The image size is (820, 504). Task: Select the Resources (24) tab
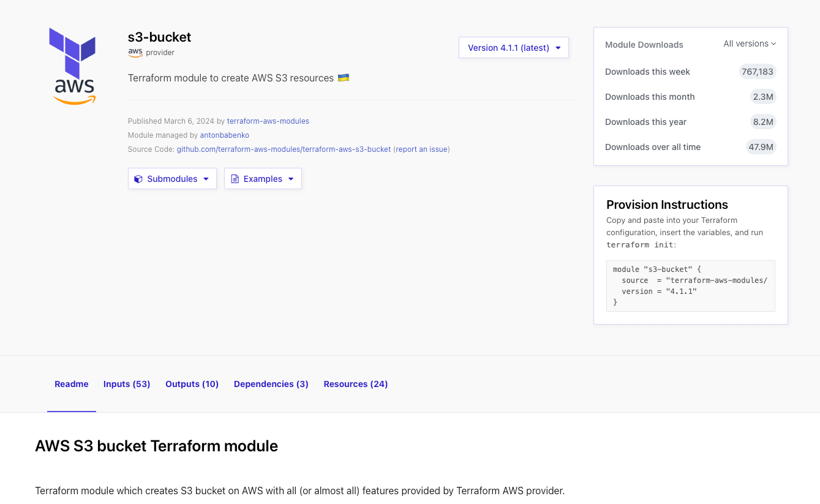pyautogui.click(x=355, y=384)
